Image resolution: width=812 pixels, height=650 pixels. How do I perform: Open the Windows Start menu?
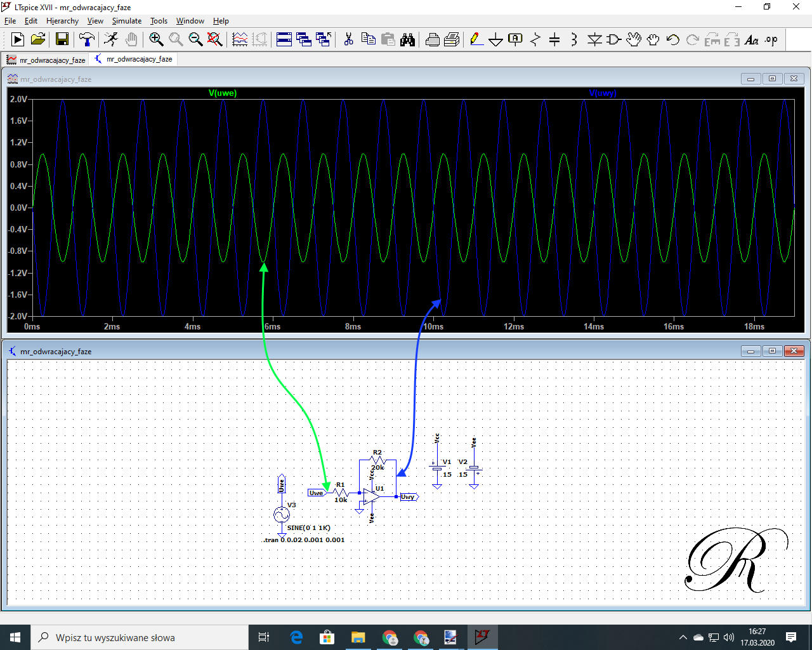click(15, 637)
